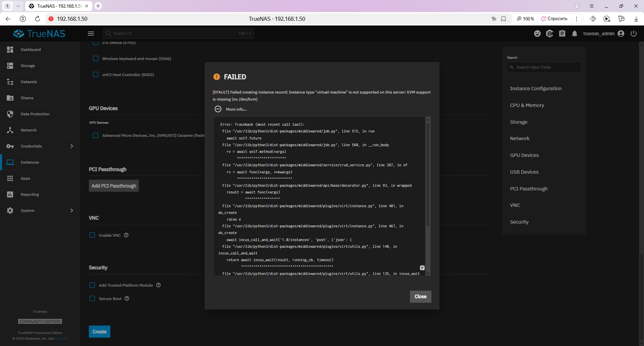
Task: Open the feedback smiley icon
Action: point(537,34)
